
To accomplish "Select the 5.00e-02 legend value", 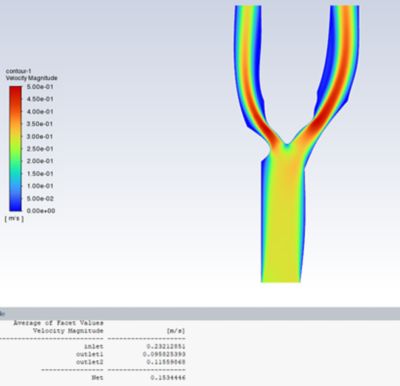I will pyautogui.click(x=40, y=199).
